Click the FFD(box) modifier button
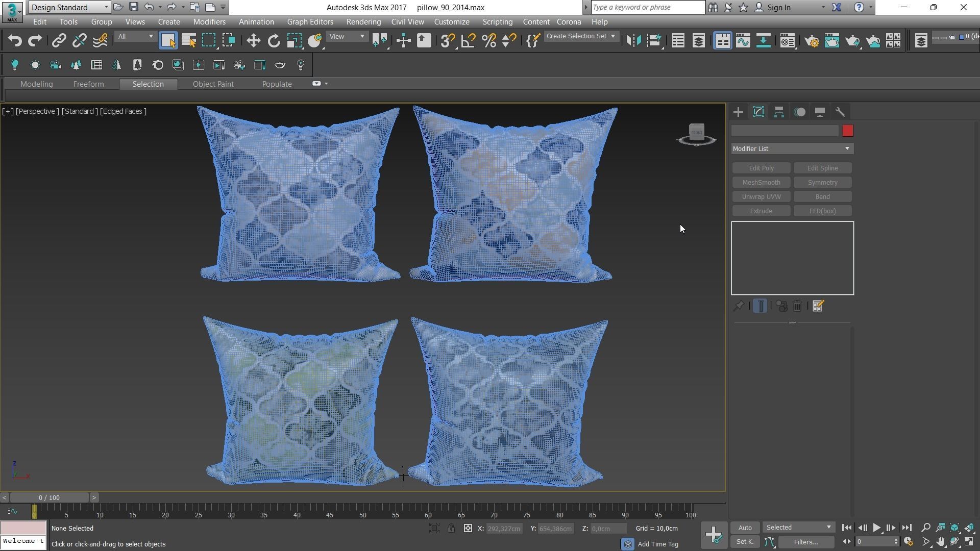 point(822,211)
